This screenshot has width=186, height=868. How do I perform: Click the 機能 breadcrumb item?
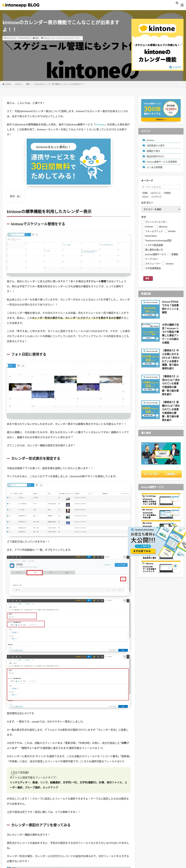(28, 84)
